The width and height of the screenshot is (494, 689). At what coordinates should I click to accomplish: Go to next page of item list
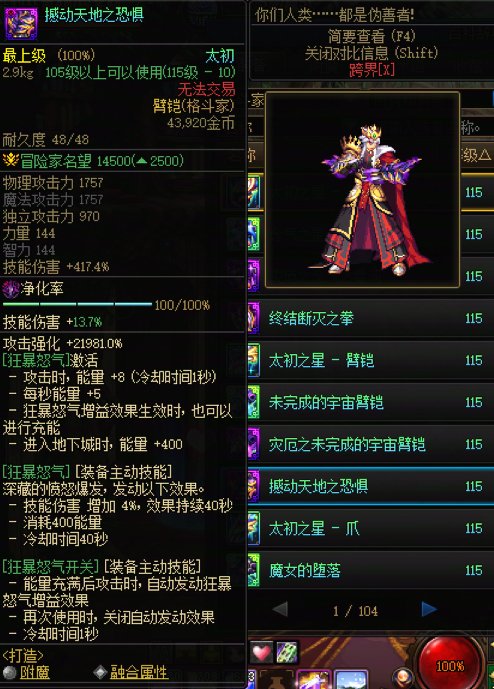point(429,609)
